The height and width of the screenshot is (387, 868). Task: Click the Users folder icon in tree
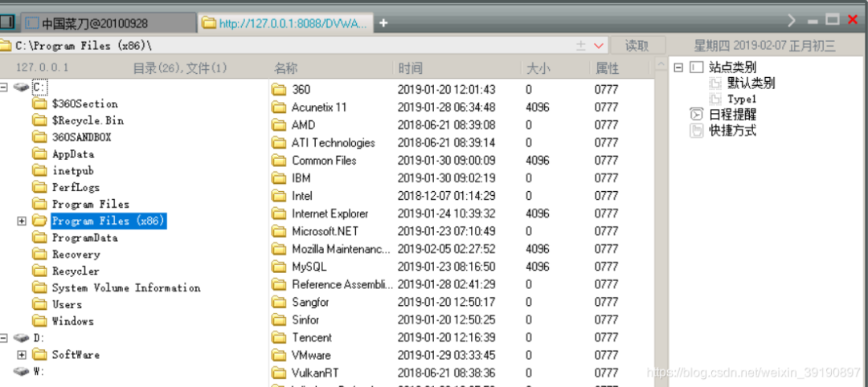[x=39, y=304]
